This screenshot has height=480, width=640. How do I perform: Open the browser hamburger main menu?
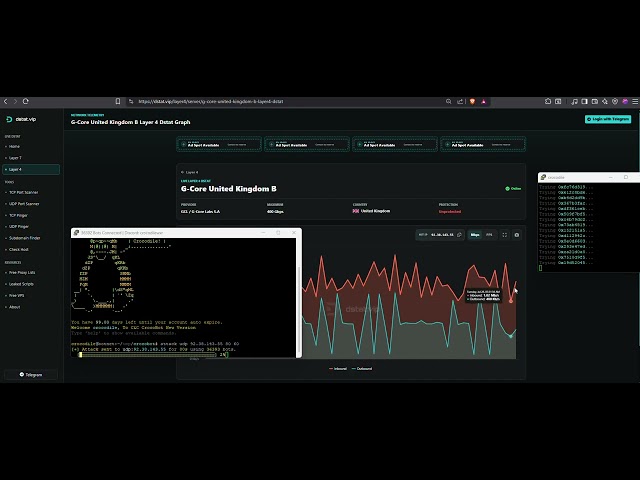635,101
